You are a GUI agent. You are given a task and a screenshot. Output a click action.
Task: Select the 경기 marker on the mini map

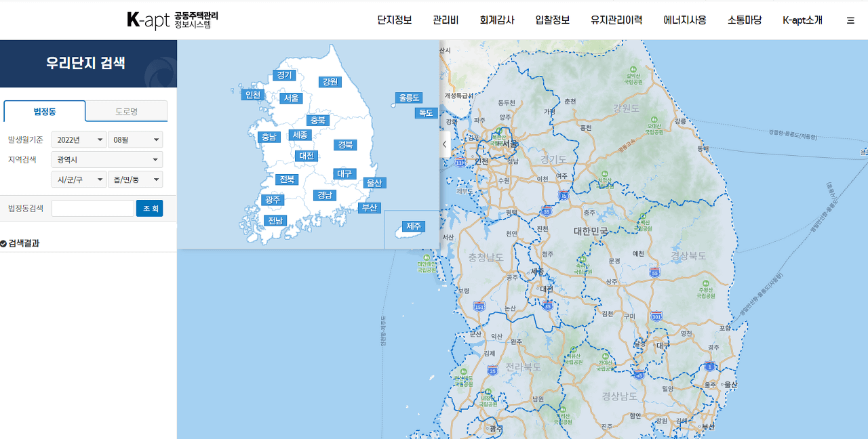tap(285, 75)
